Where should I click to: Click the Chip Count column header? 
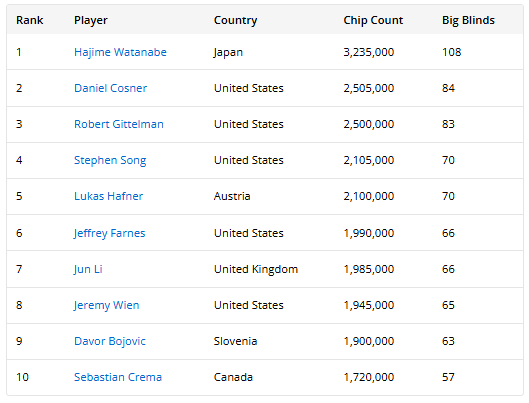click(373, 20)
